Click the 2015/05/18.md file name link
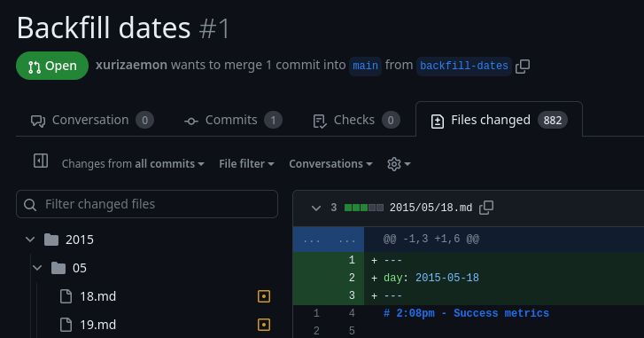Screen dimensions: 644x338 431,208
